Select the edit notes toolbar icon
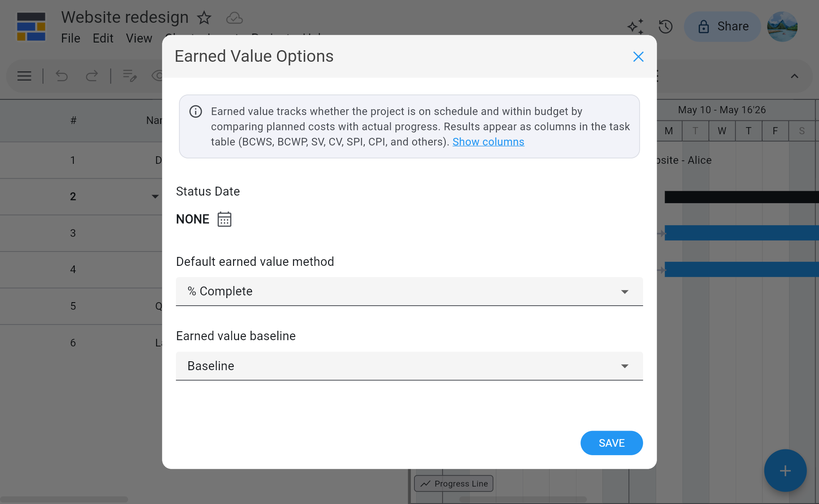 [x=130, y=76]
